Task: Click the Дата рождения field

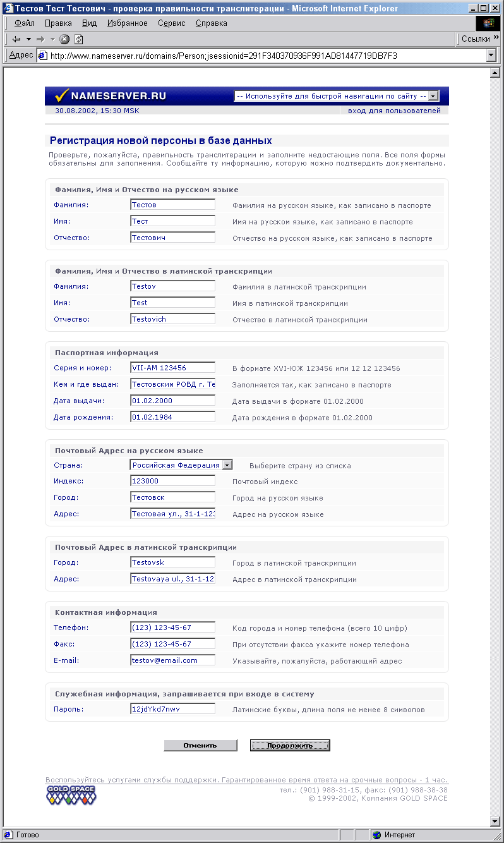Action: pyautogui.click(x=172, y=417)
